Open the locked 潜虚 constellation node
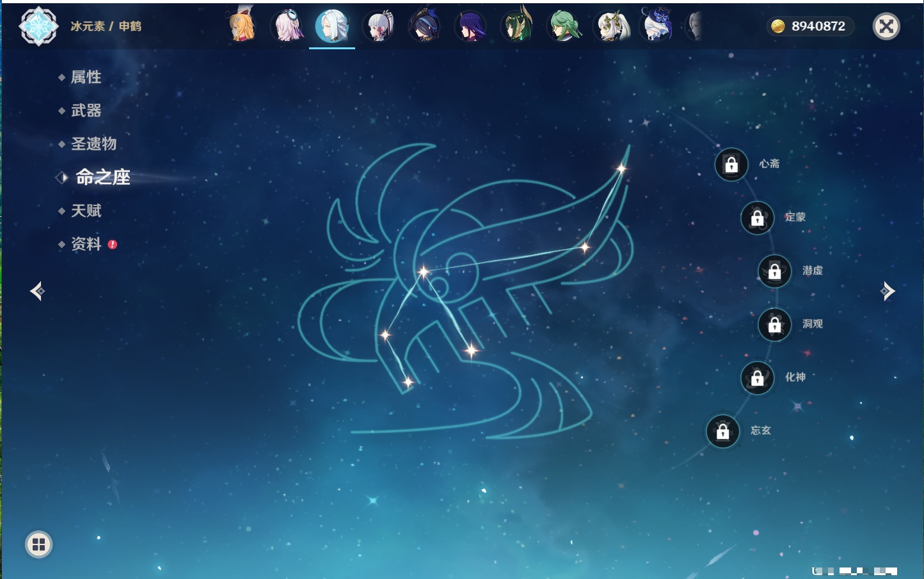The width and height of the screenshot is (924, 579). click(775, 271)
